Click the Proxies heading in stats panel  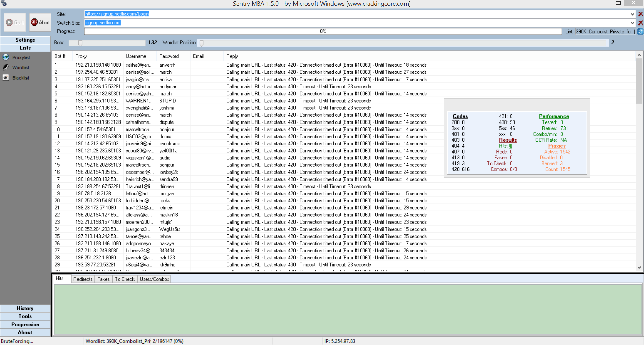pyautogui.click(x=557, y=146)
